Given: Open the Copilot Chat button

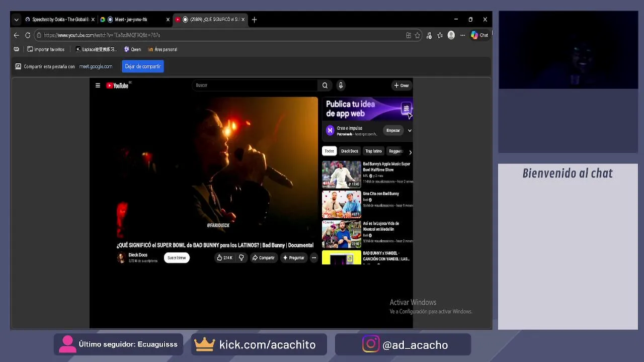Looking at the screenshot, I should click(x=479, y=35).
